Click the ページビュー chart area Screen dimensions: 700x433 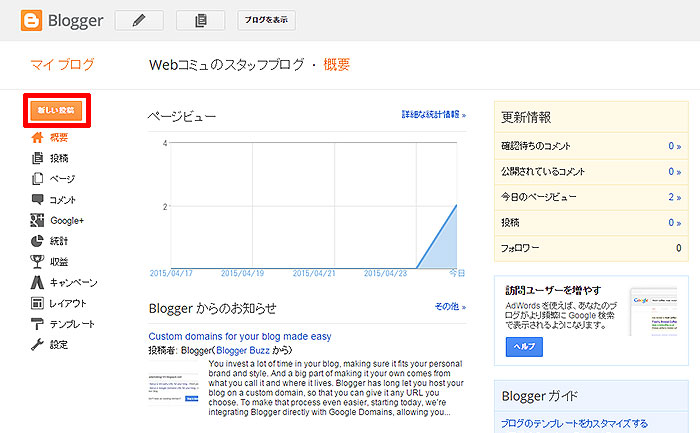[314, 205]
